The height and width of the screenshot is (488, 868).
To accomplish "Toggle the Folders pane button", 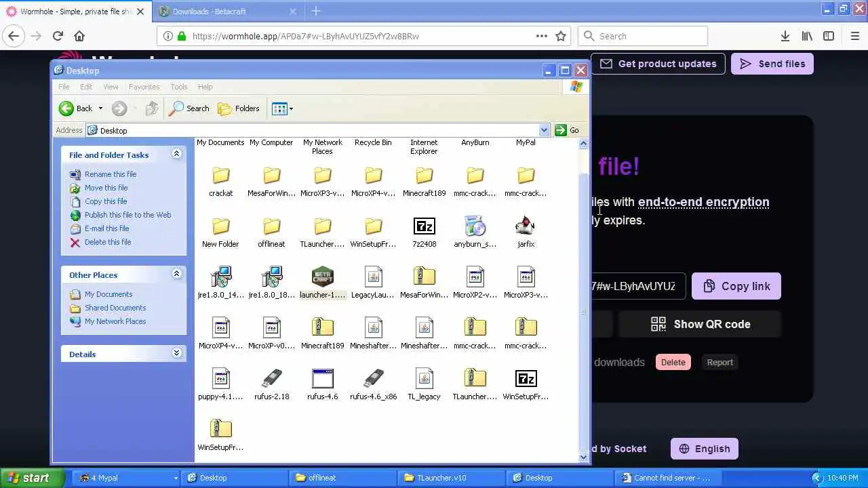I will [x=239, y=108].
